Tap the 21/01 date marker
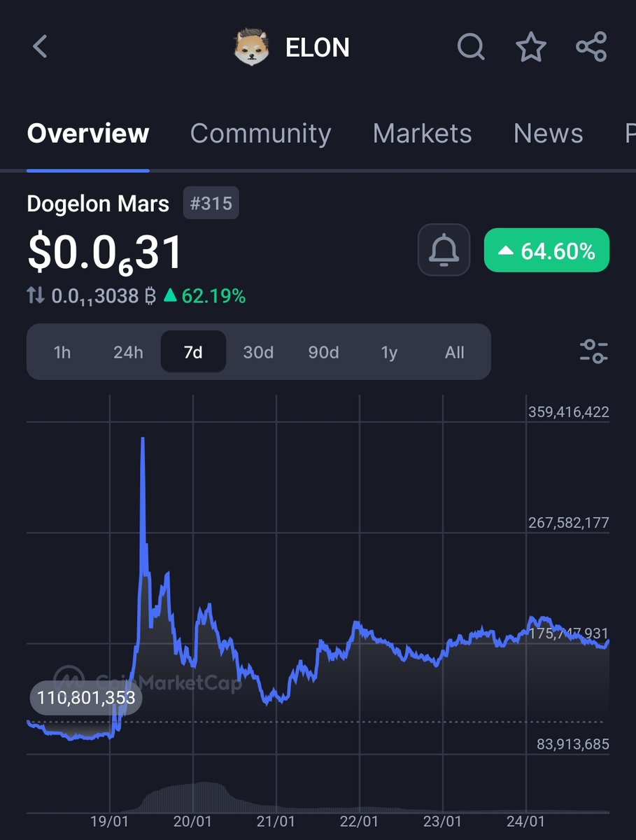 click(276, 820)
